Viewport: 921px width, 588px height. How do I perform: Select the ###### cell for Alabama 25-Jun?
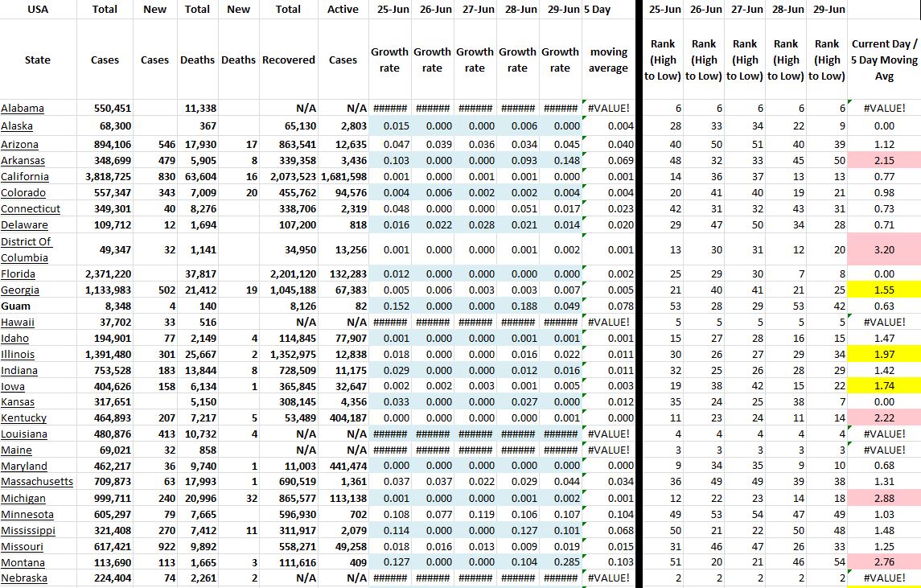pyautogui.click(x=389, y=108)
